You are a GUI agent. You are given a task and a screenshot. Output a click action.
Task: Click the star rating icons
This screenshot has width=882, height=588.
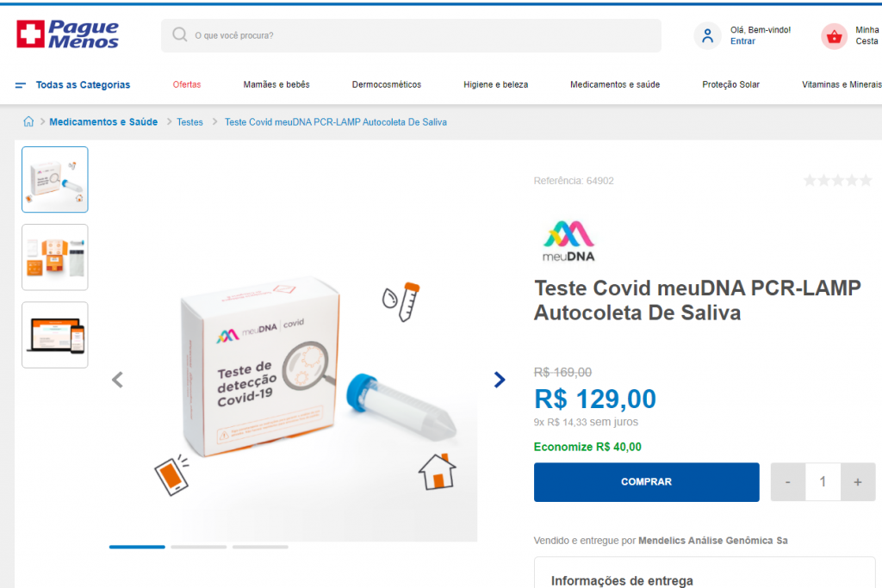tap(837, 181)
